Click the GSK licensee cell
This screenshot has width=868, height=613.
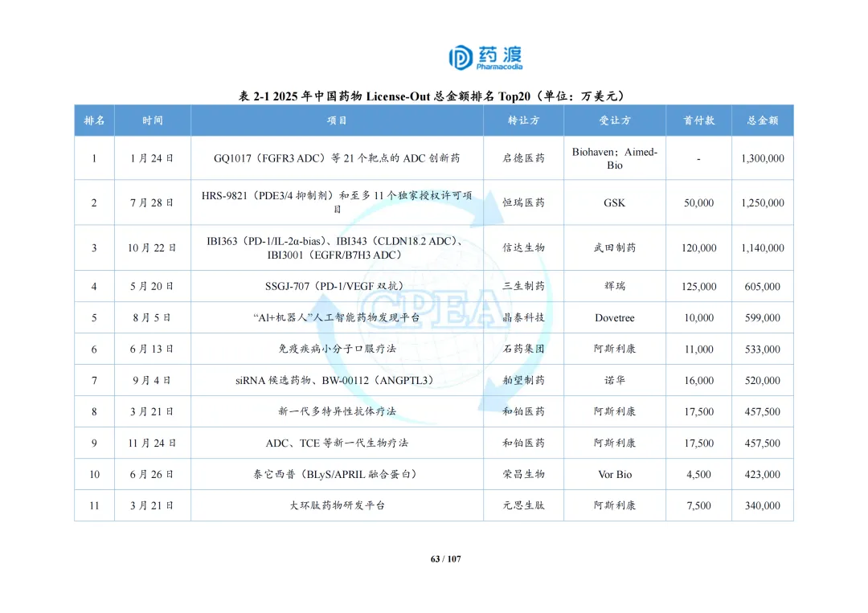coord(615,203)
